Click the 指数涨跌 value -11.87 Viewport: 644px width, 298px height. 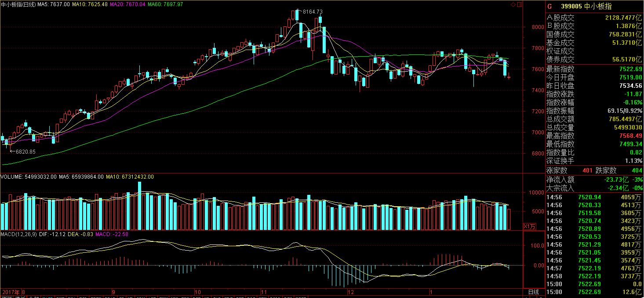click(633, 94)
